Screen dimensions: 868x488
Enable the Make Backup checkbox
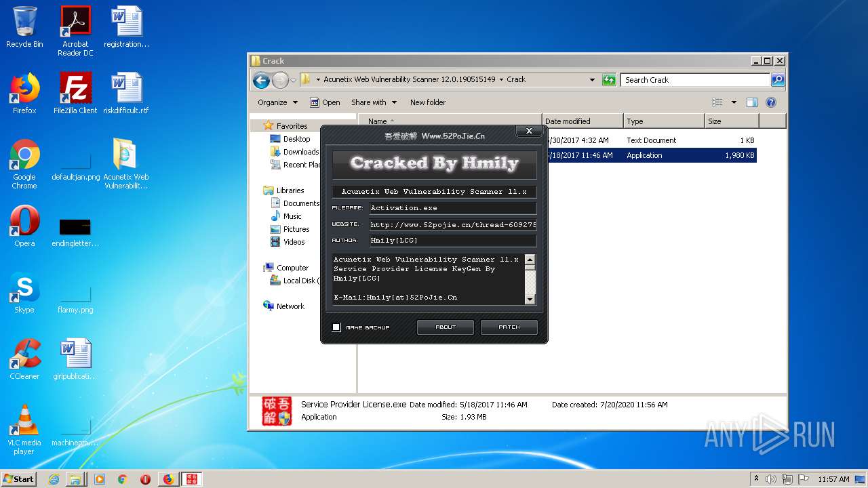(x=336, y=327)
